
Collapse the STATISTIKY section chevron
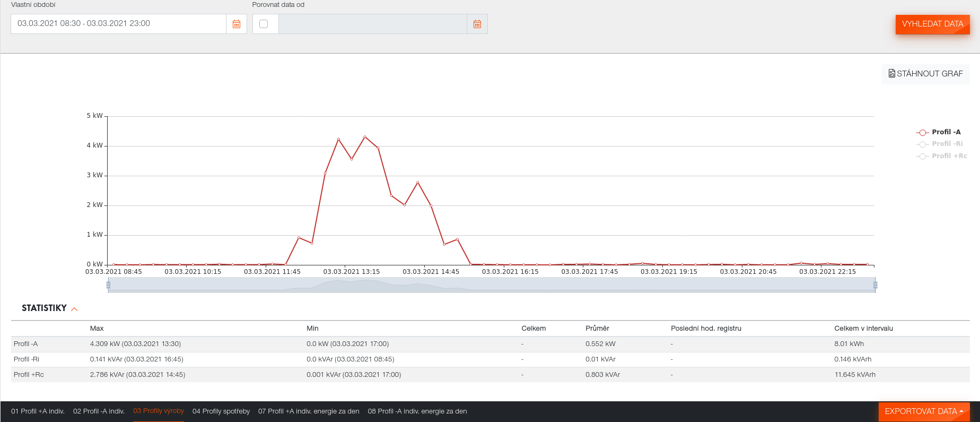[74, 309]
